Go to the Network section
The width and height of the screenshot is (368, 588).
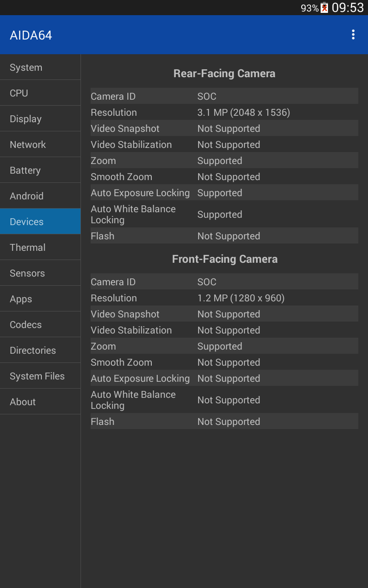pos(40,144)
